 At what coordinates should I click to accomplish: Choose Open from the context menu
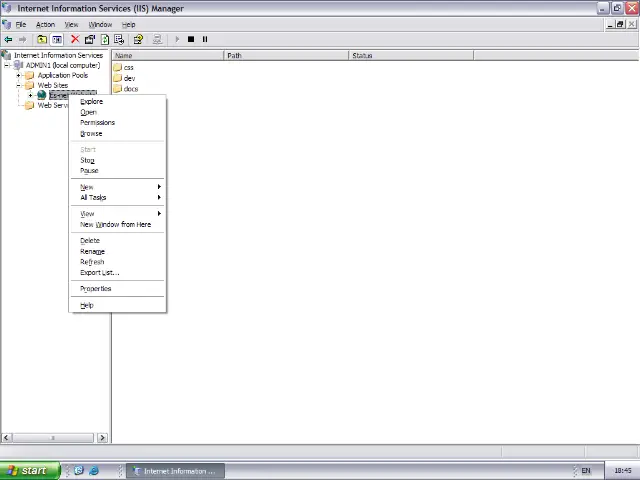pos(118,112)
